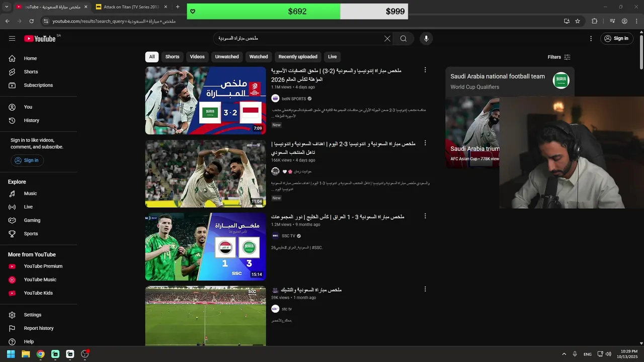
Task: Select the Watched filter chip
Action: click(x=259, y=57)
